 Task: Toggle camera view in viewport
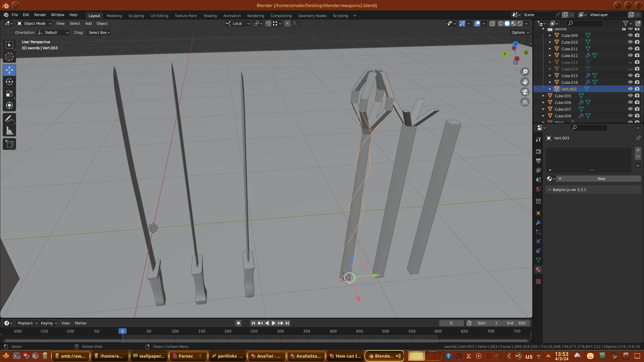pos(525,92)
